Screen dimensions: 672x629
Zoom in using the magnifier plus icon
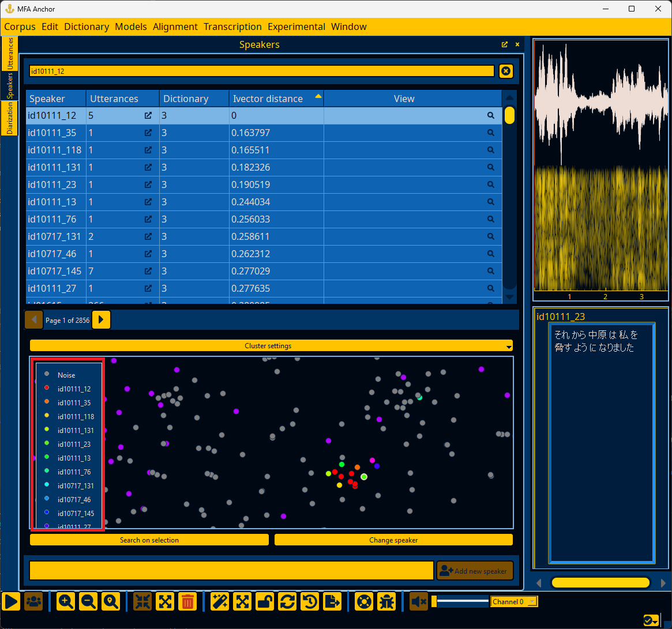tap(66, 601)
